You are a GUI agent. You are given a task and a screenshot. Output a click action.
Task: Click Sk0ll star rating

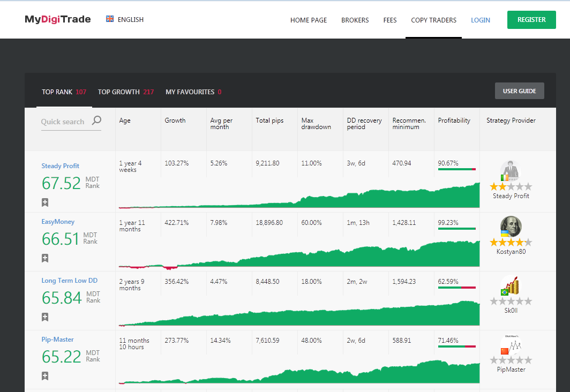[511, 301]
